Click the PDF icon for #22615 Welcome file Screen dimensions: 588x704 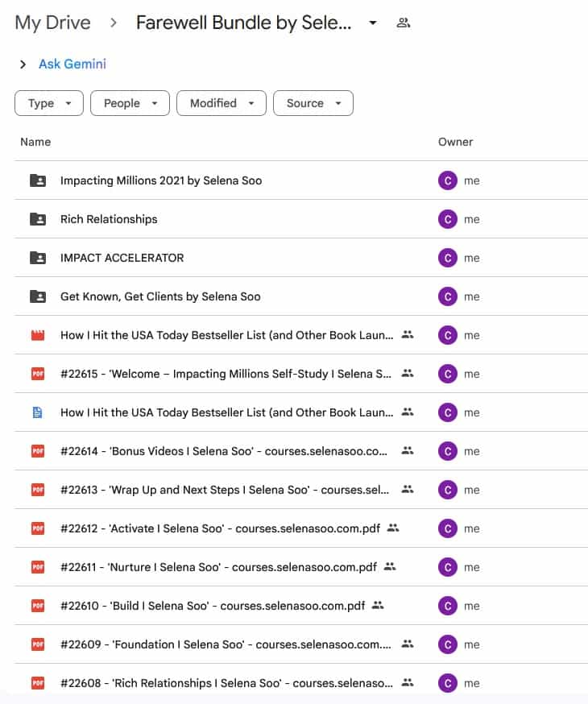point(37,374)
